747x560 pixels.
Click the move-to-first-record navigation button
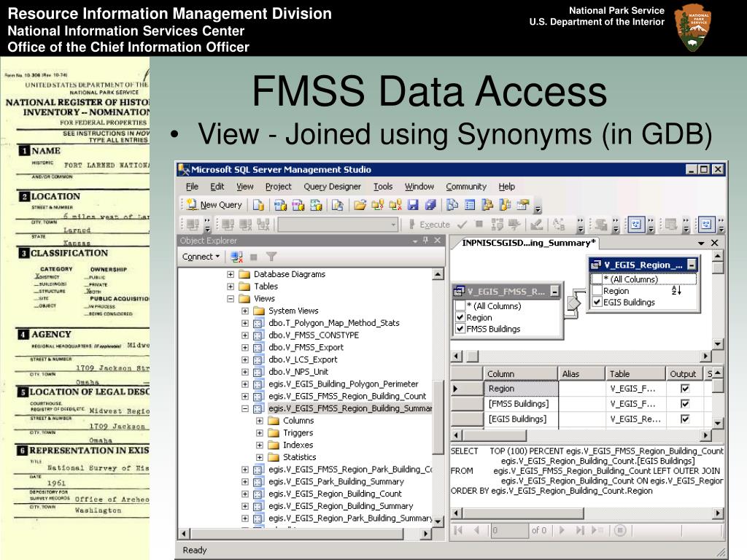coord(458,530)
